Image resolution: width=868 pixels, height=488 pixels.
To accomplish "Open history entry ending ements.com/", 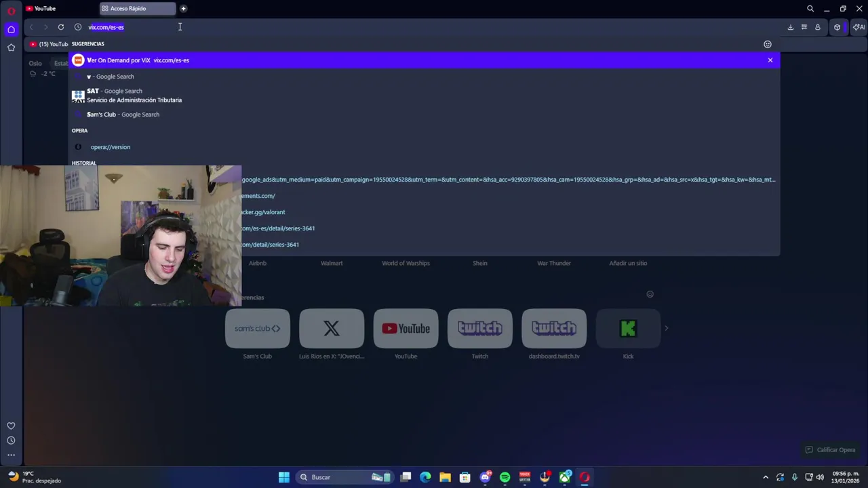I will point(258,196).
